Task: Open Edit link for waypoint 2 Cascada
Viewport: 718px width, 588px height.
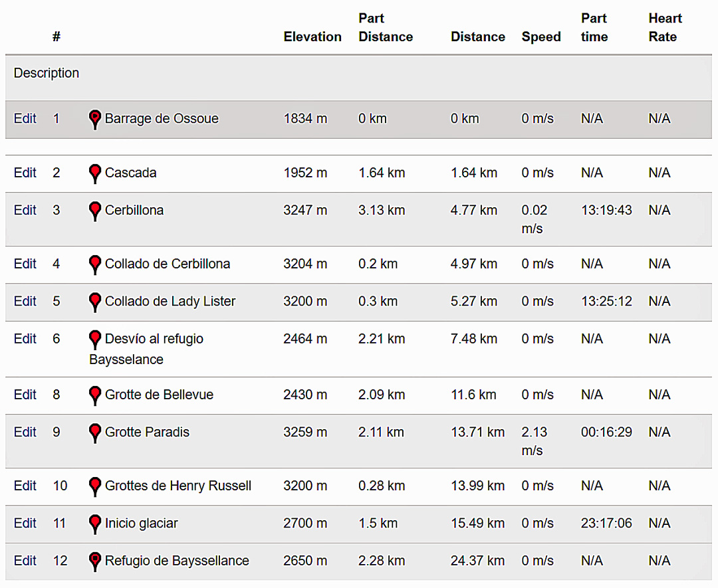Action: coord(25,173)
